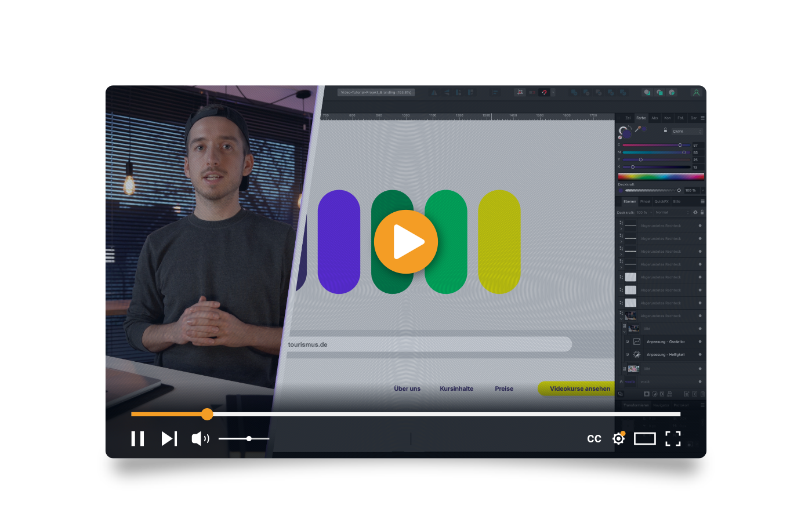812x505 pixels.
Task: Open the Ebenen panel hamburger menu
Action: click(x=702, y=201)
